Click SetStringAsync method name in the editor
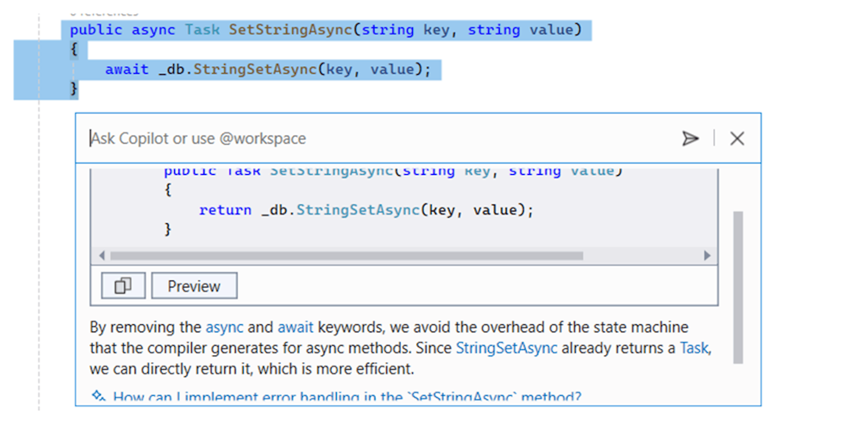 coord(290,30)
